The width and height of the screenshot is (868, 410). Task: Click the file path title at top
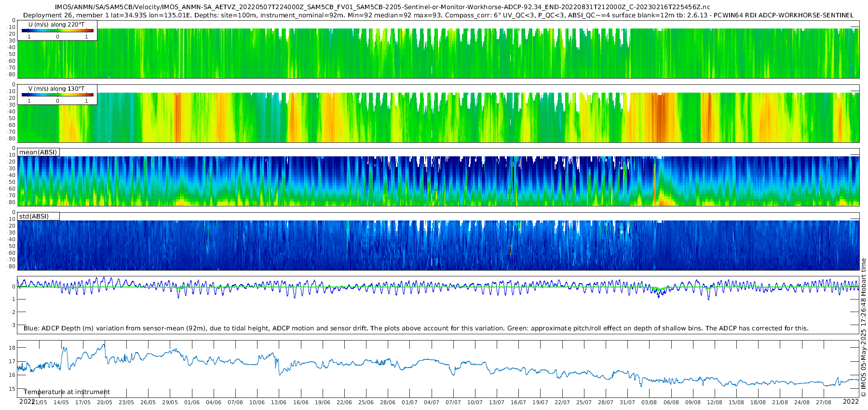pos(382,7)
